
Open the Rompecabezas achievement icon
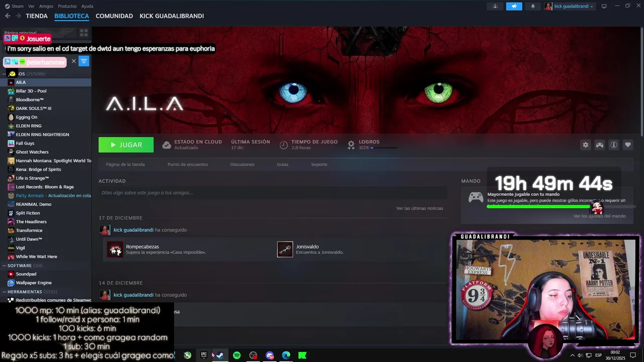tap(115, 249)
